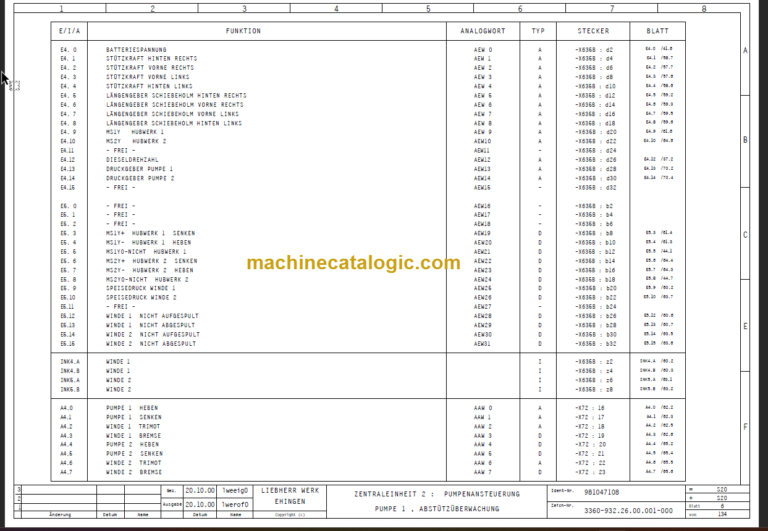Image resolution: width=768 pixels, height=531 pixels.
Task: Select WINDE 2 NICHT AUFGESPULT text
Action: pos(153,335)
